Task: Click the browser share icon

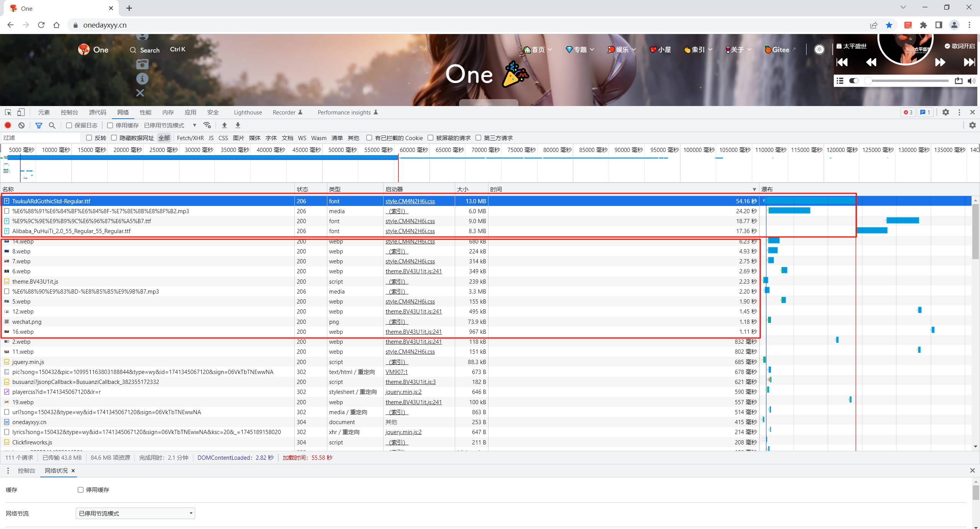Action: 874,25
